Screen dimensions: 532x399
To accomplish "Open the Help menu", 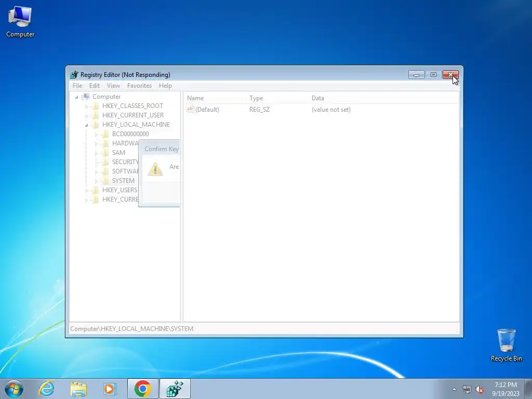I will coord(165,86).
